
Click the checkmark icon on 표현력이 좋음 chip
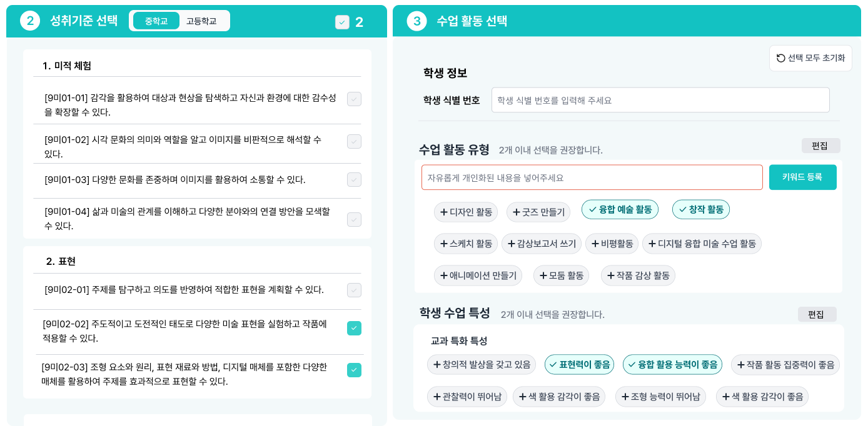[553, 364]
